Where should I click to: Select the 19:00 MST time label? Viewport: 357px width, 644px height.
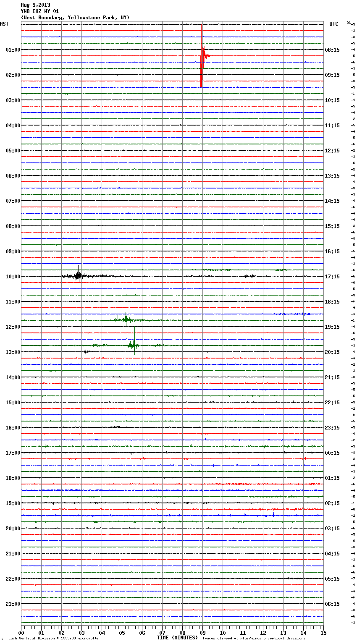[13, 503]
